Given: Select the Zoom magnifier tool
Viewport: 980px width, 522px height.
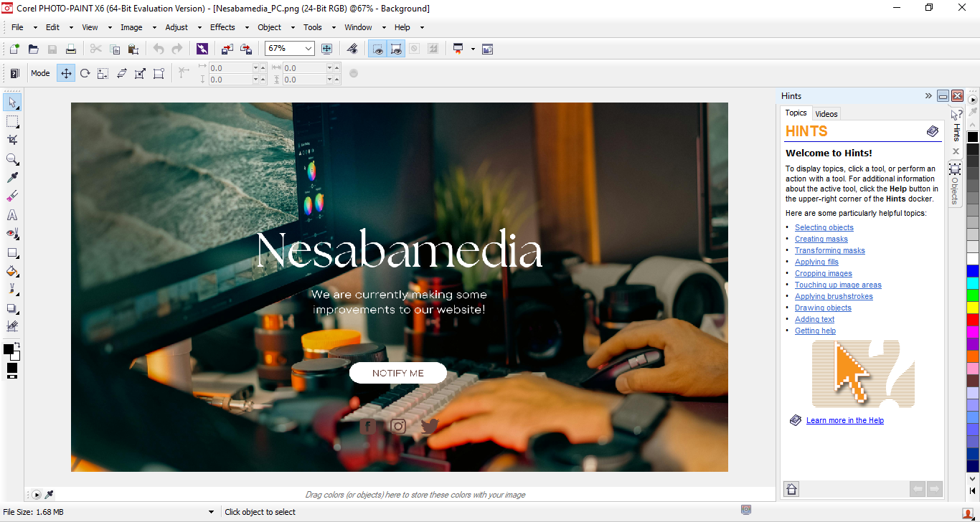Looking at the screenshot, I should [x=12, y=158].
